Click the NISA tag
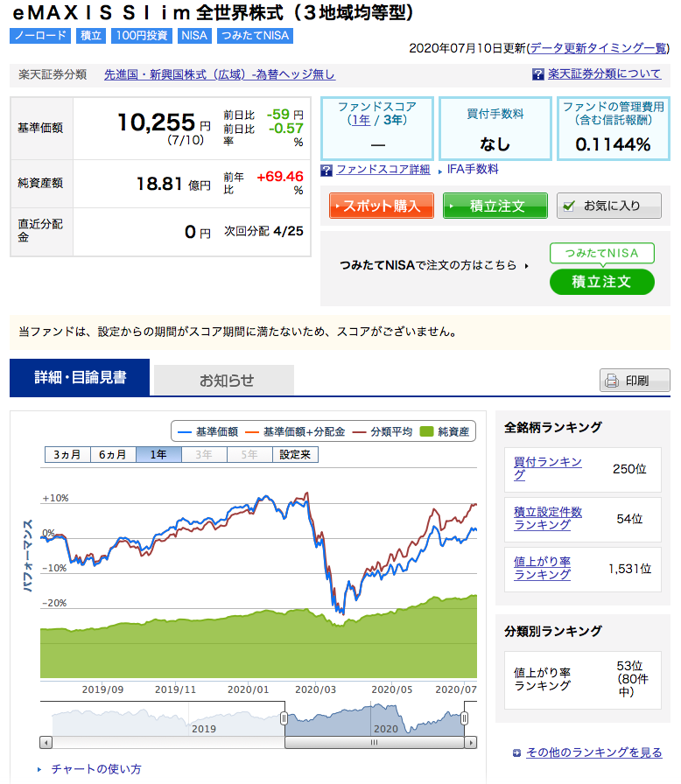Image resolution: width=681 pixels, height=784 pixels. tap(194, 36)
